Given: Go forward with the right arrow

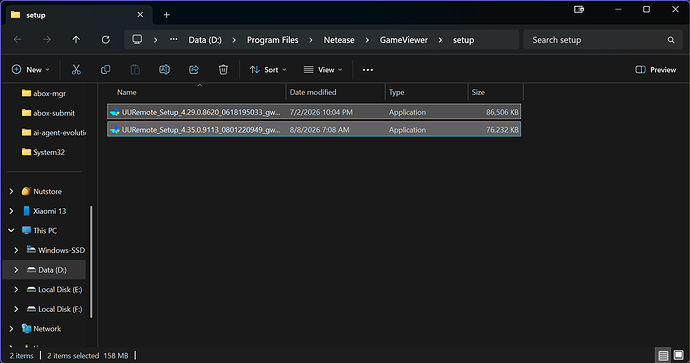Looking at the screenshot, I should (47, 40).
